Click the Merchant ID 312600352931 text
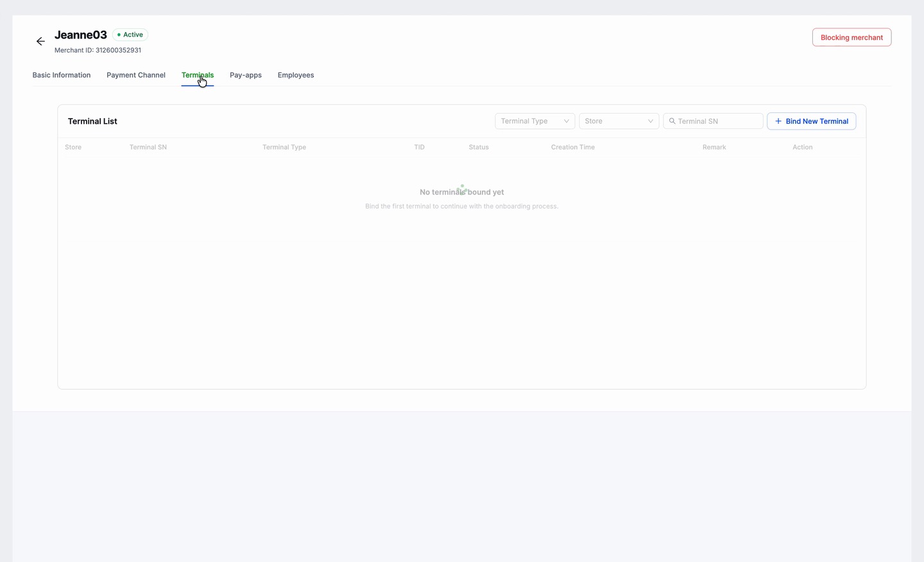 (x=98, y=50)
